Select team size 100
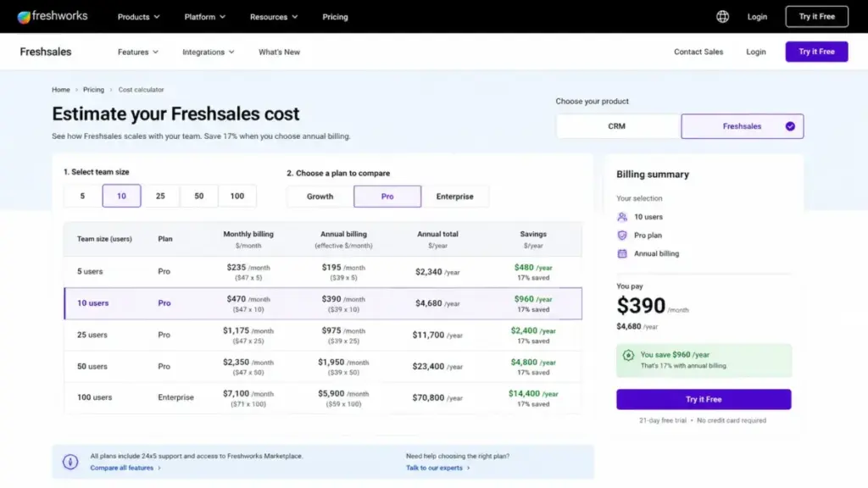 [x=237, y=196]
